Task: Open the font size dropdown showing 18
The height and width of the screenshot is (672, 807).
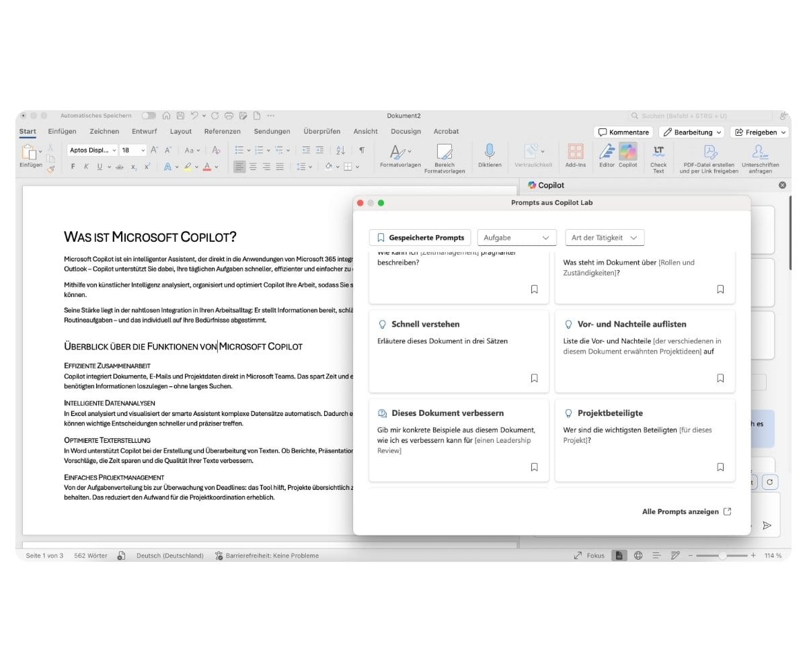Action: [x=133, y=151]
